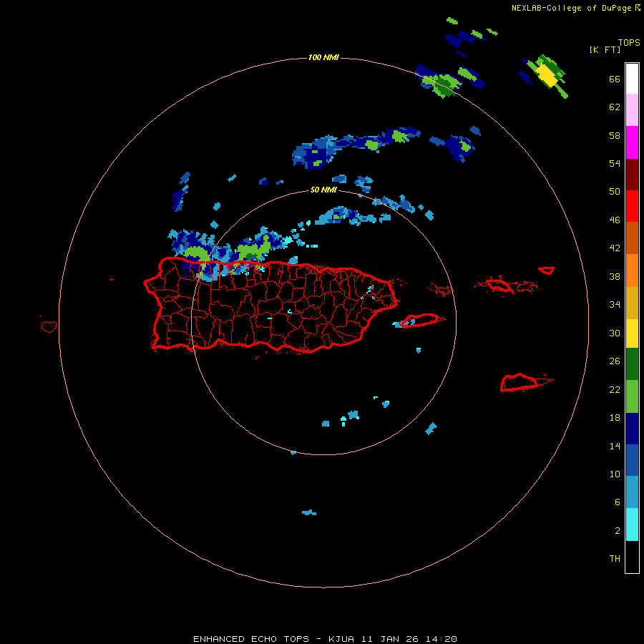Click the legend value '46'
The height and width of the screenshot is (644, 644).
(615, 220)
